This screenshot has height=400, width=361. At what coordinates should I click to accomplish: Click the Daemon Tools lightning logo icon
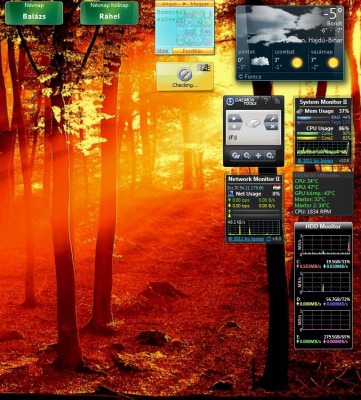point(230,102)
